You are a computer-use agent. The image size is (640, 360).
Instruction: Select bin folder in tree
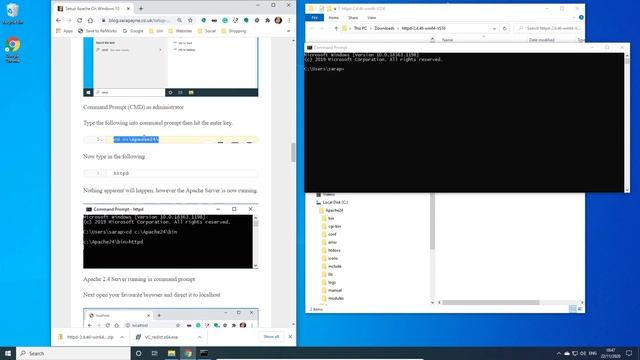(331, 218)
